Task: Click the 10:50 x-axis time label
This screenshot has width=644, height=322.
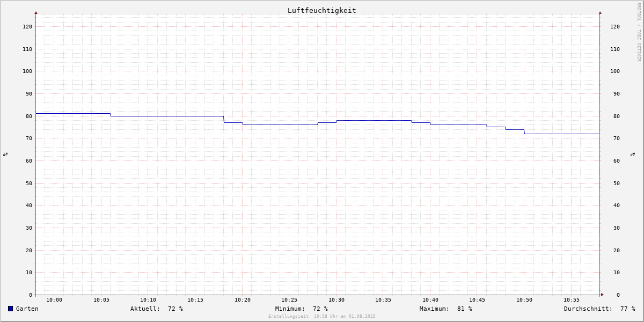Action: (524, 299)
